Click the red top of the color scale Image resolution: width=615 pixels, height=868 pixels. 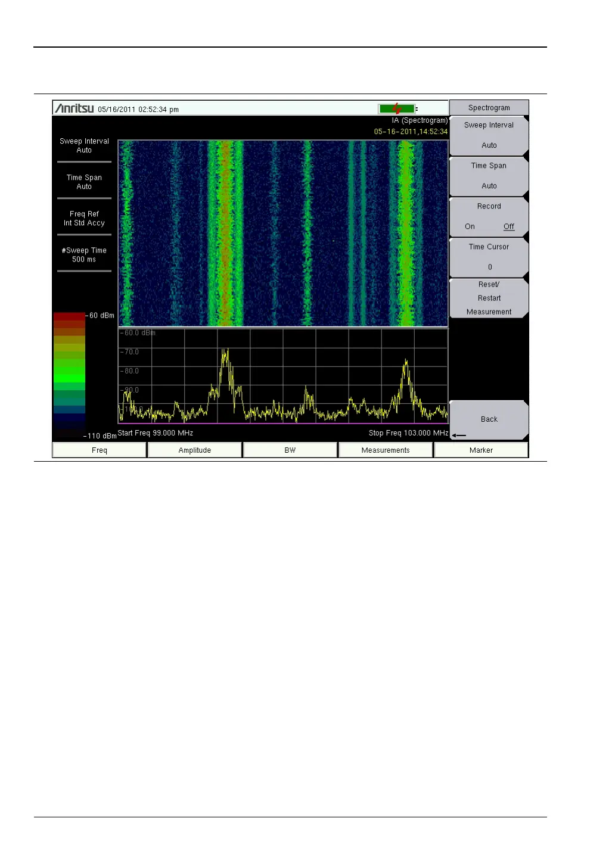pyautogui.click(x=69, y=316)
